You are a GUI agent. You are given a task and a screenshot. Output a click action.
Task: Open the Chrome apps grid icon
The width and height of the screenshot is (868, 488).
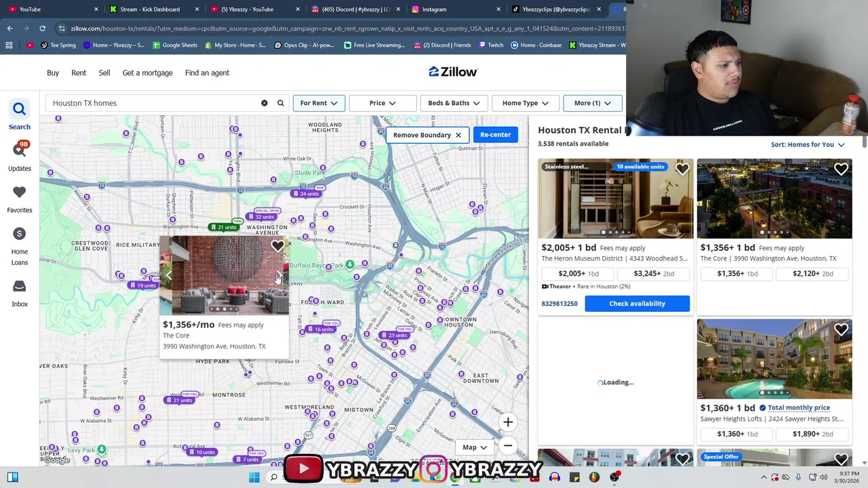tap(9, 45)
